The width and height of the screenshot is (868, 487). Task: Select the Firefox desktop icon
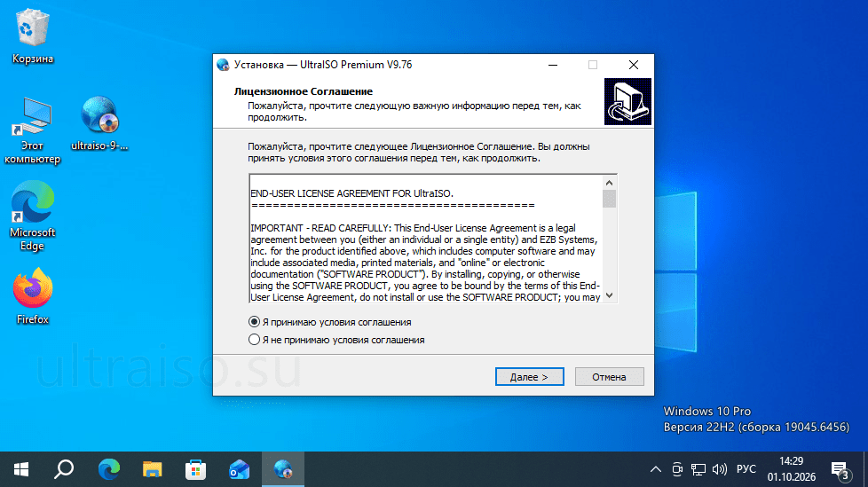click(x=33, y=296)
